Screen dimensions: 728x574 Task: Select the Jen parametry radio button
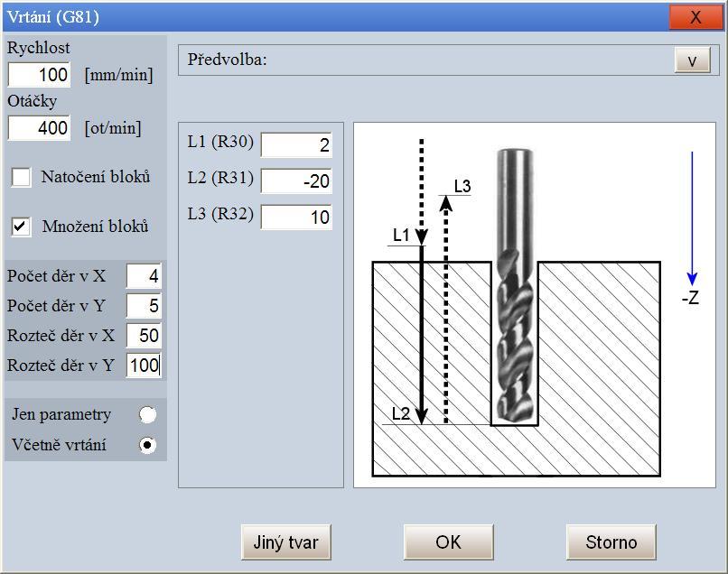147,414
